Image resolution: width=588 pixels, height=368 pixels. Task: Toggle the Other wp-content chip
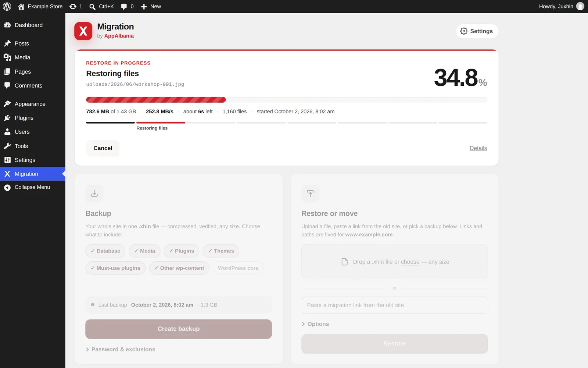(x=179, y=268)
